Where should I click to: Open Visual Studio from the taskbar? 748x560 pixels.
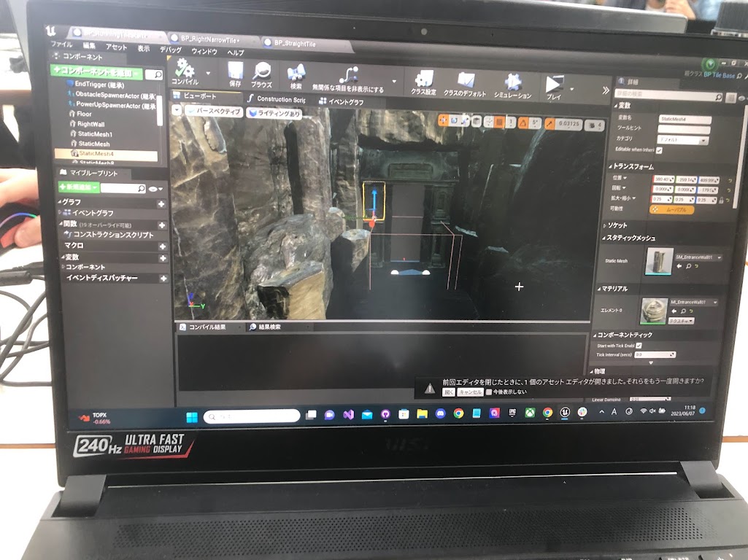[348, 415]
